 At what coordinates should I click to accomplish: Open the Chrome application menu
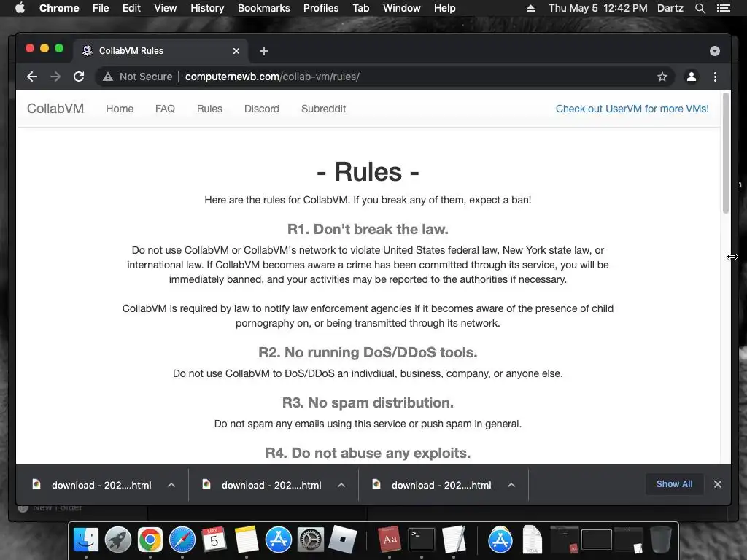point(59,8)
